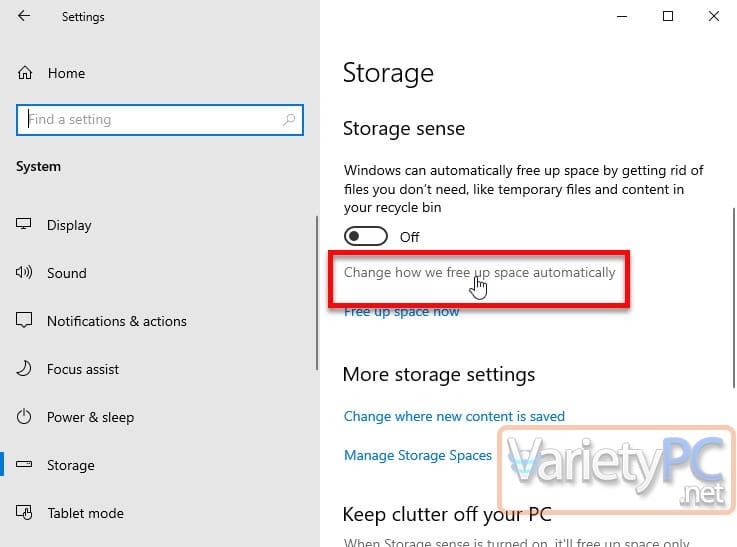
Task: Select the Display monitor icon
Action: (x=24, y=224)
